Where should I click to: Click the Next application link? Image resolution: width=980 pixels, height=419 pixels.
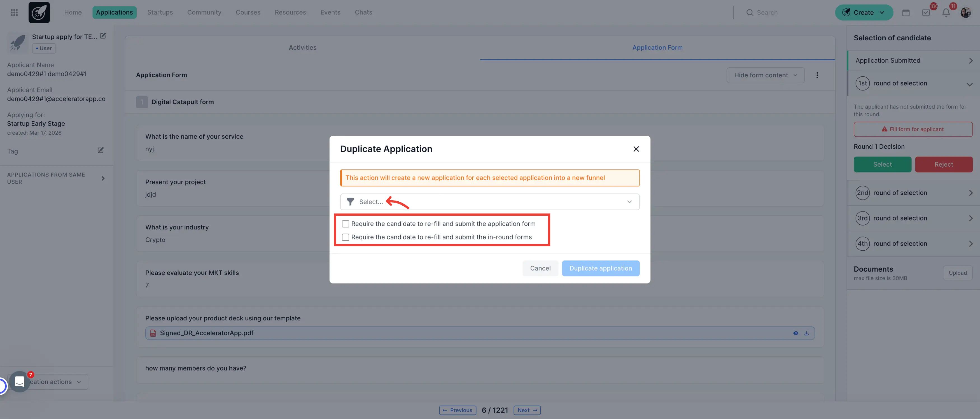[x=527, y=410]
